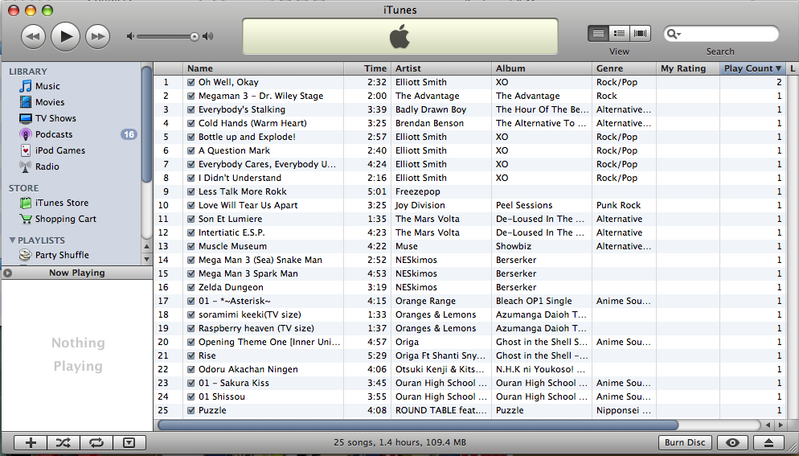Click the horizontal scrollbar right arrow
This screenshot has height=456, width=799.
point(780,425)
